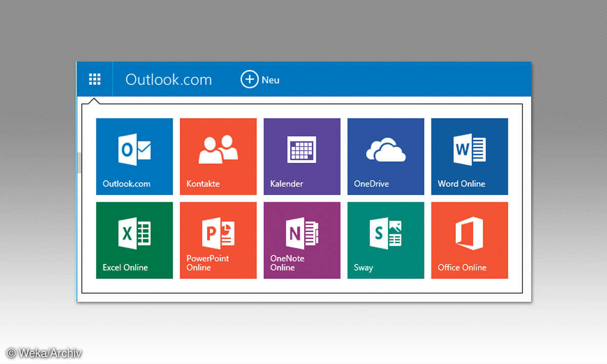The height and width of the screenshot is (364, 607).
Task: Start PowerPoint Online via P icon
Action: pos(218,234)
